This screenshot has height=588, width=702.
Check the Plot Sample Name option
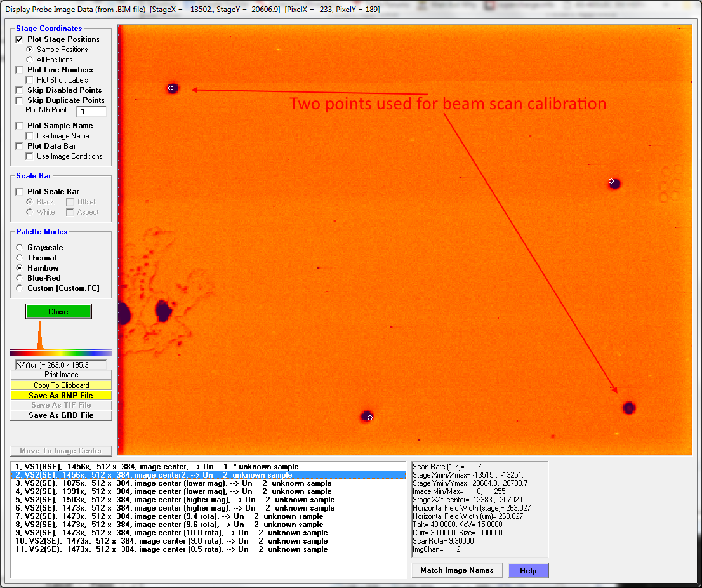click(x=20, y=126)
